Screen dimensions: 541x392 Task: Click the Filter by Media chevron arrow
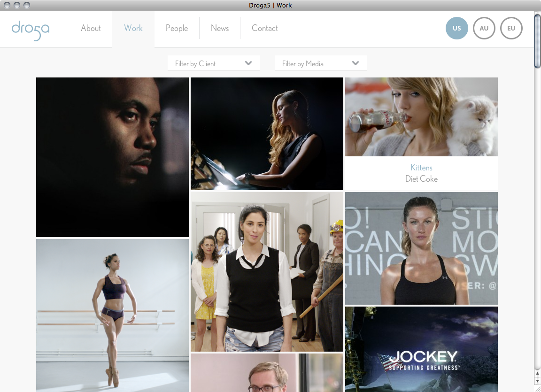click(x=356, y=63)
